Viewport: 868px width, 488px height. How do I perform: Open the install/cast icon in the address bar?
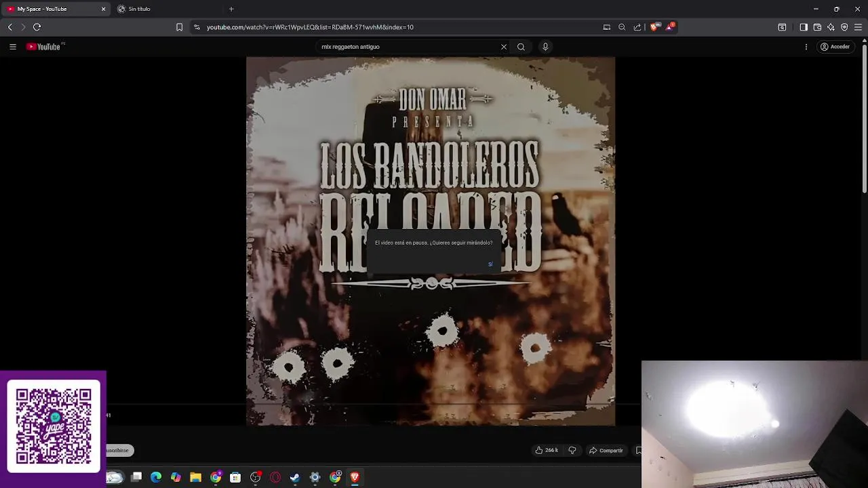607,27
